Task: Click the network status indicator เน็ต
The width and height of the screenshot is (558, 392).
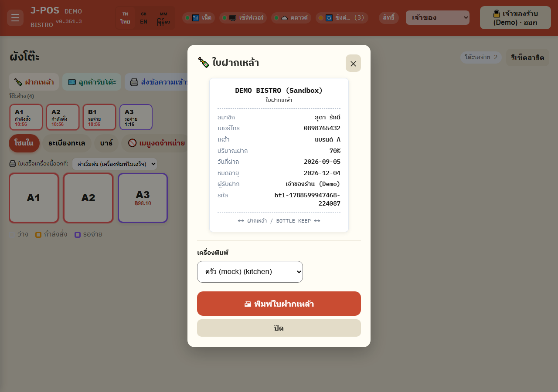Action: 198,18
